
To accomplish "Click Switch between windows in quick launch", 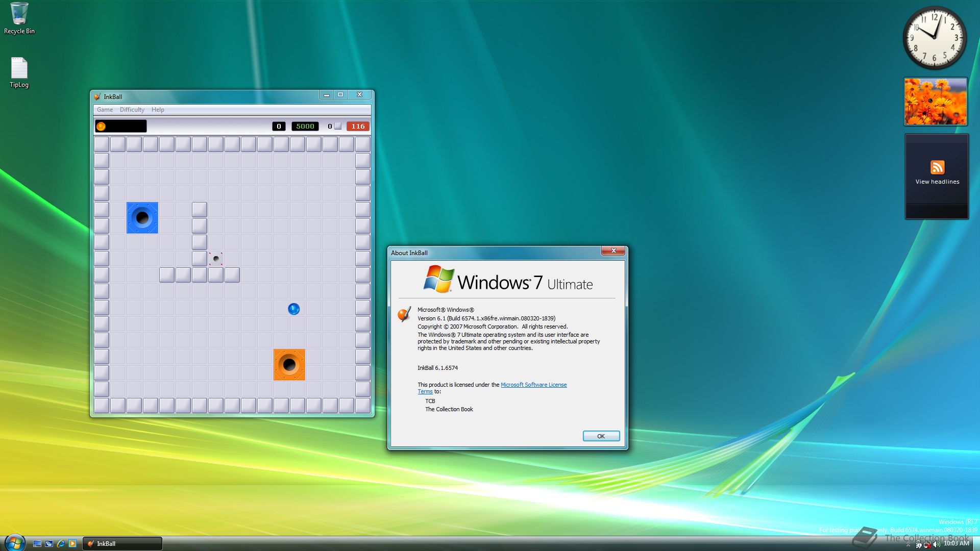I will tap(49, 544).
